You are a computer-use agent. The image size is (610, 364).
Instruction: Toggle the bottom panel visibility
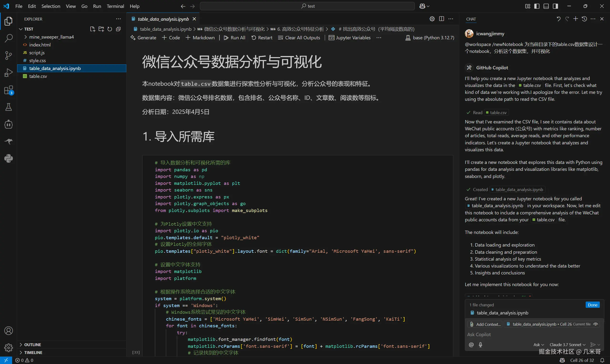(x=546, y=6)
